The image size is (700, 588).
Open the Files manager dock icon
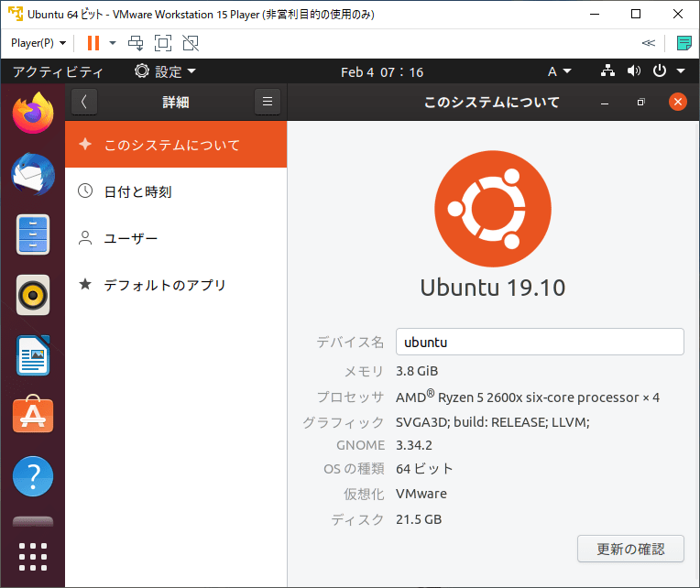click(x=33, y=234)
